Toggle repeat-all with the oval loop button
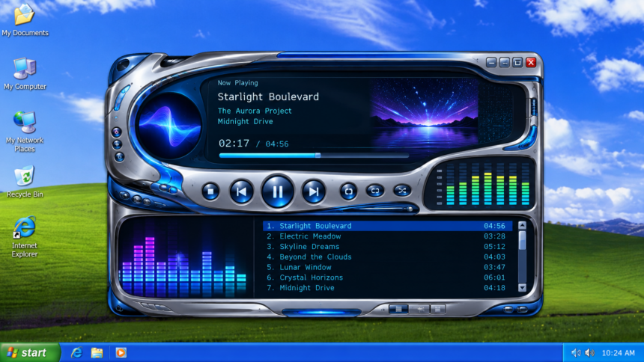This screenshot has height=362, width=644. pos(375,191)
